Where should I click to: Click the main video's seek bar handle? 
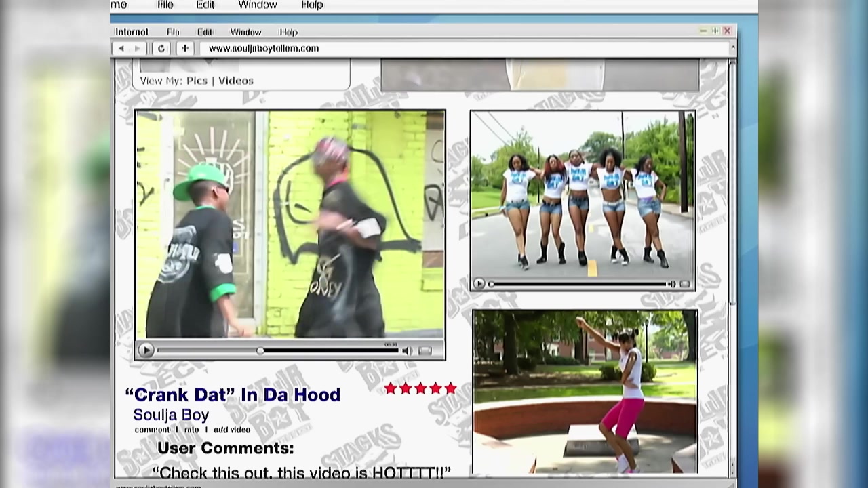(x=260, y=350)
